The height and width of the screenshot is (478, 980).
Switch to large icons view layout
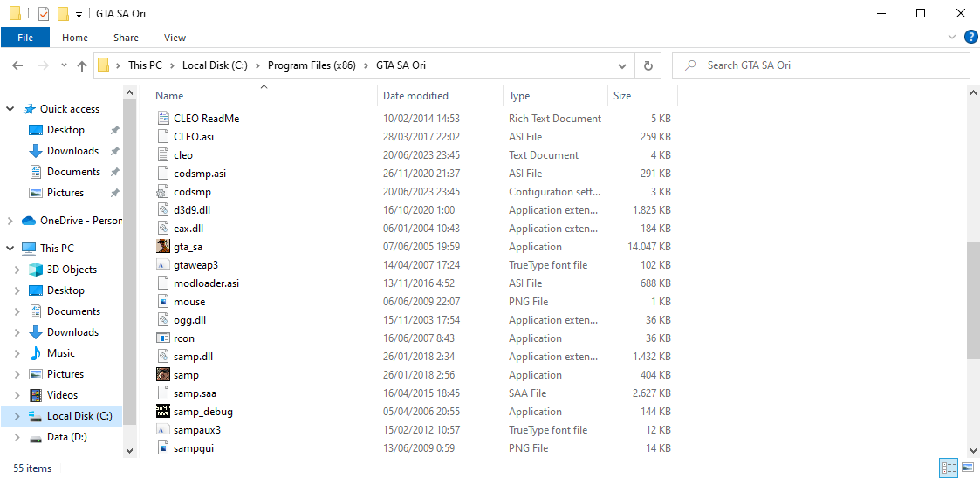pyautogui.click(x=968, y=468)
